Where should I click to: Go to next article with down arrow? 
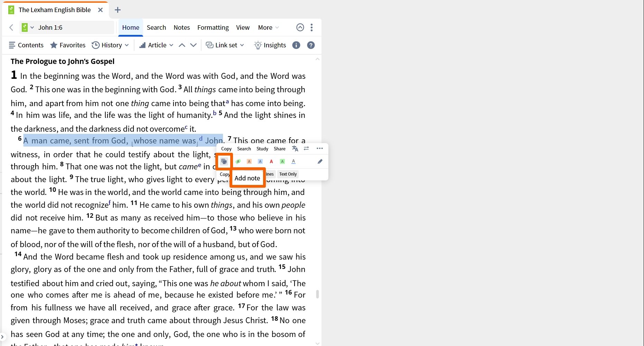[x=194, y=45]
